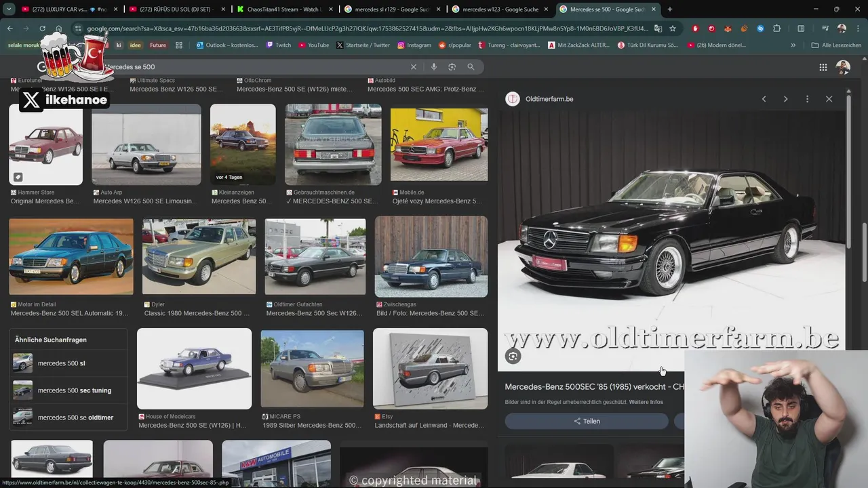Switch to LUXURY CAR YouTube tab
The height and width of the screenshot is (488, 868).
(69, 9)
